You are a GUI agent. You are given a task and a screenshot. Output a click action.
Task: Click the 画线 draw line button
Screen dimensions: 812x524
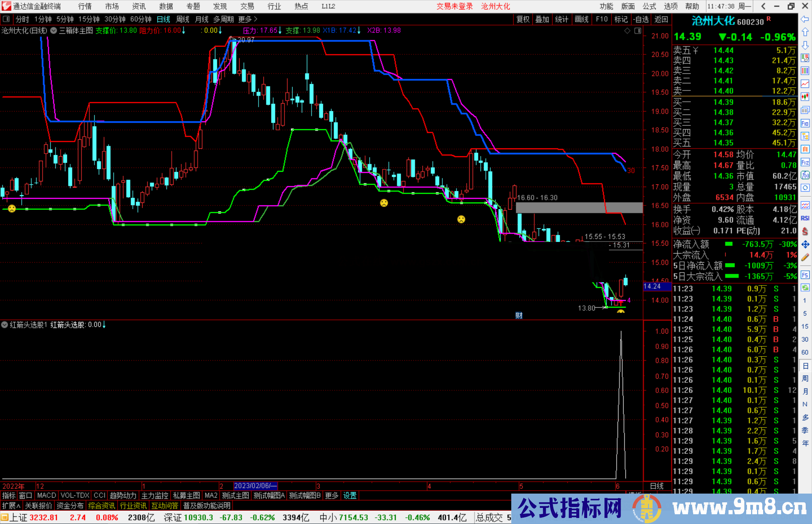[x=582, y=19]
